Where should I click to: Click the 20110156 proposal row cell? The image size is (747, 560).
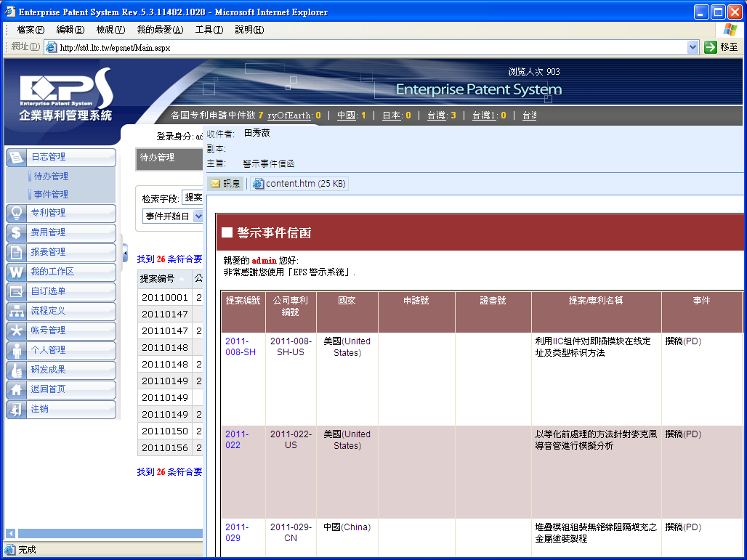click(x=165, y=447)
